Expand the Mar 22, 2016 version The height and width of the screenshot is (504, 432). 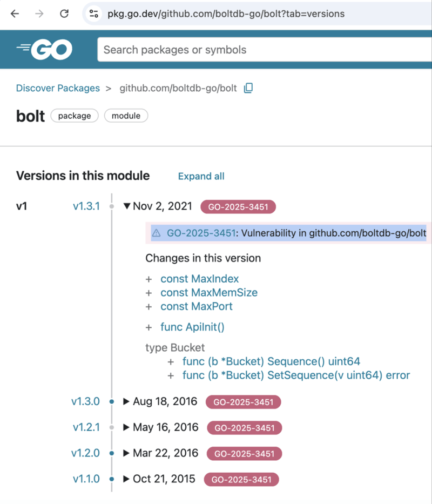(126, 453)
